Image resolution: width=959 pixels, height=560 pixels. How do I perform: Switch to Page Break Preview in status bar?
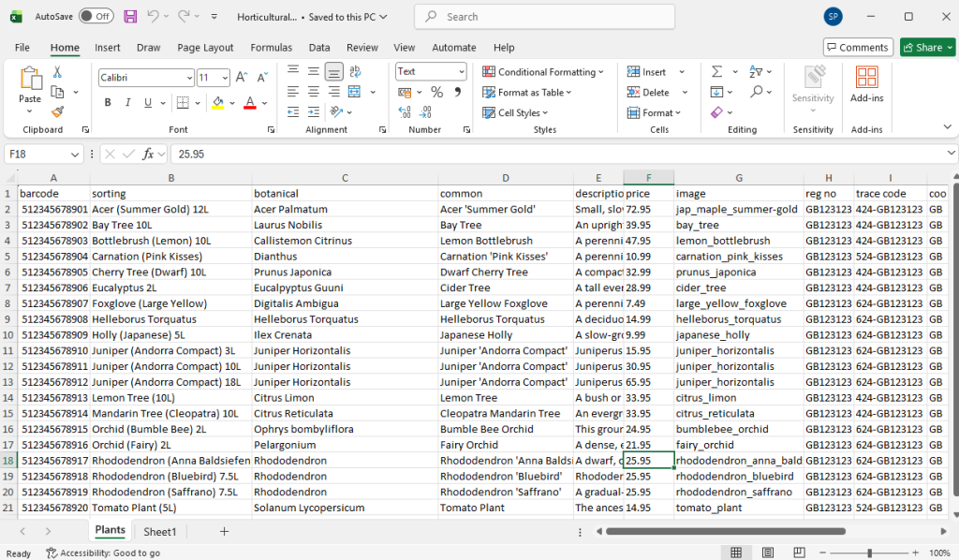coord(799,553)
